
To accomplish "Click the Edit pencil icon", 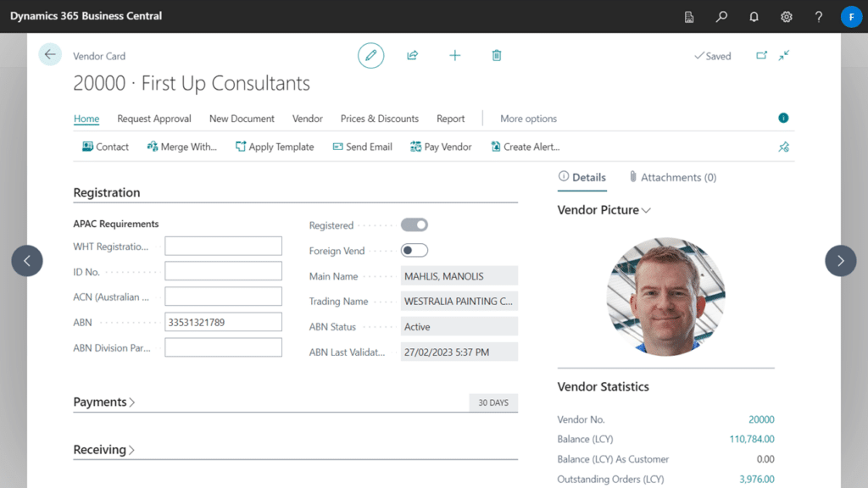I will pyautogui.click(x=370, y=55).
